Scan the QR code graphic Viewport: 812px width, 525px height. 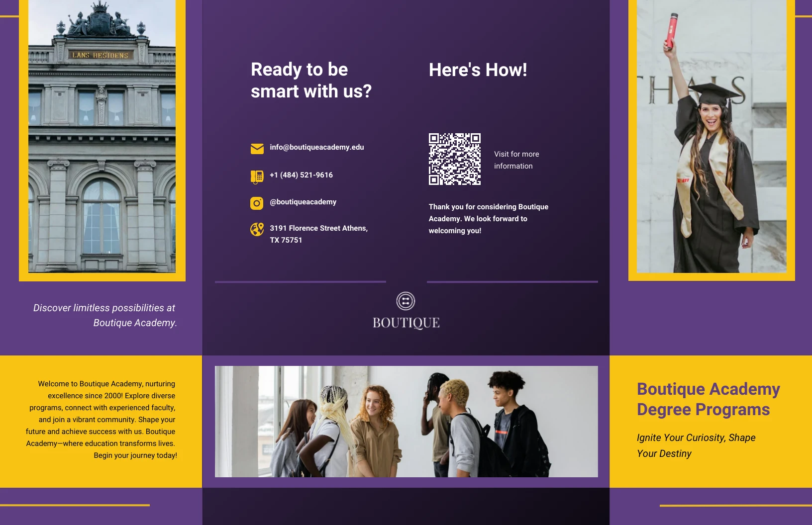coord(454,159)
